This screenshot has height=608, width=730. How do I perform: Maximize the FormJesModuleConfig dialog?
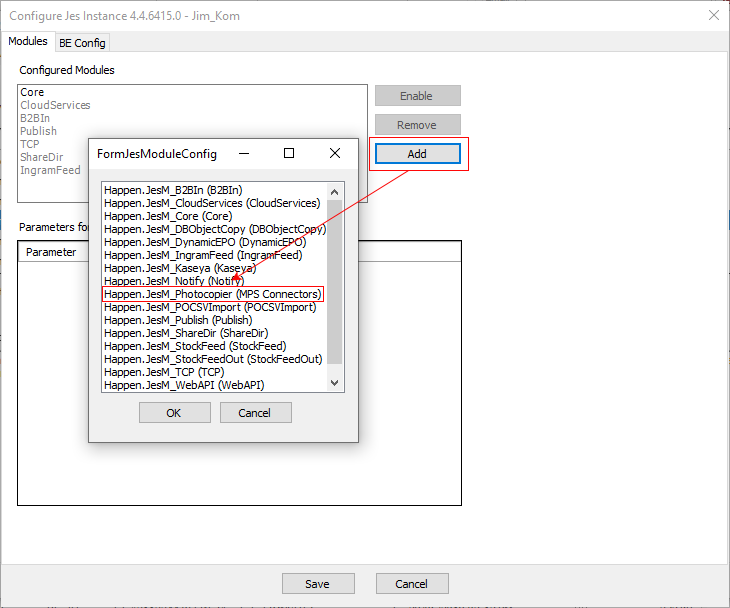coord(289,153)
